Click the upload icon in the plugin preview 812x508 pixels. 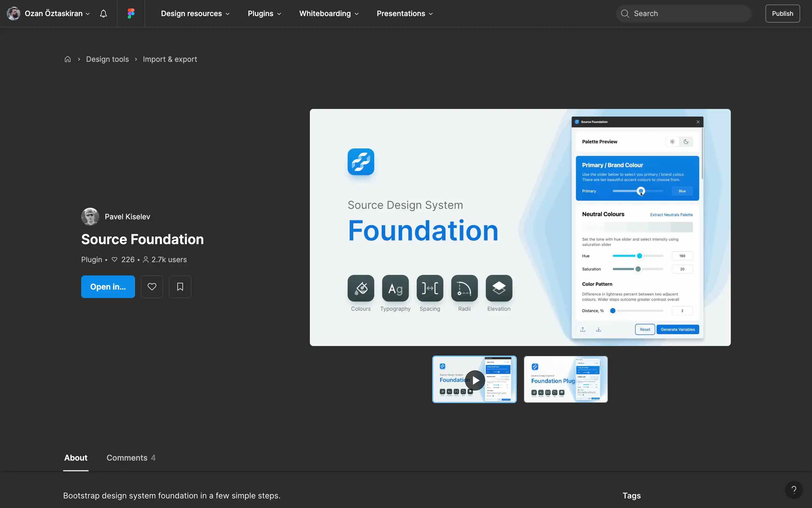(x=583, y=329)
